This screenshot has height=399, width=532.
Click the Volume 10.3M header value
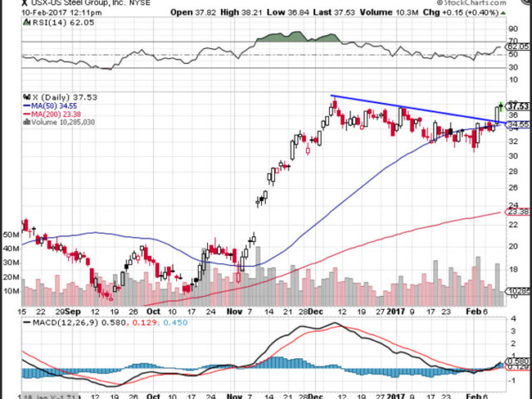pyautogui.click(x=389, y=12)
